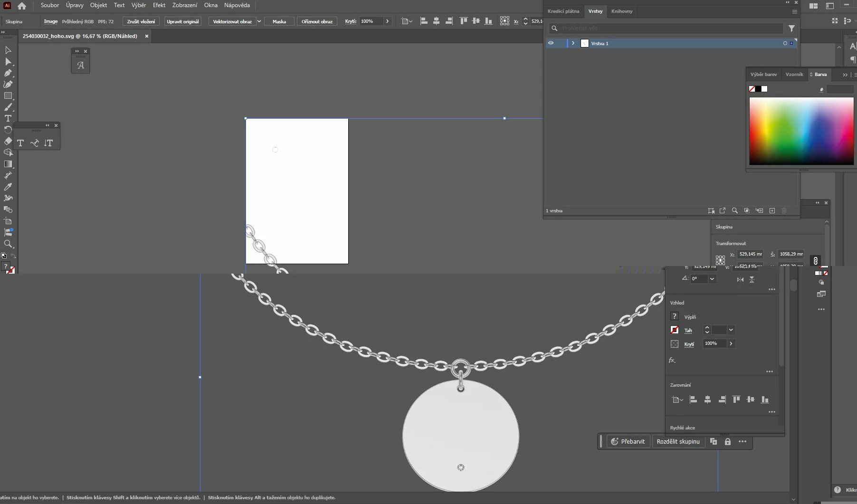Select the Direct Selection tool
The height and width of the screenshot is (504, 857).
[x=8, y=61]
